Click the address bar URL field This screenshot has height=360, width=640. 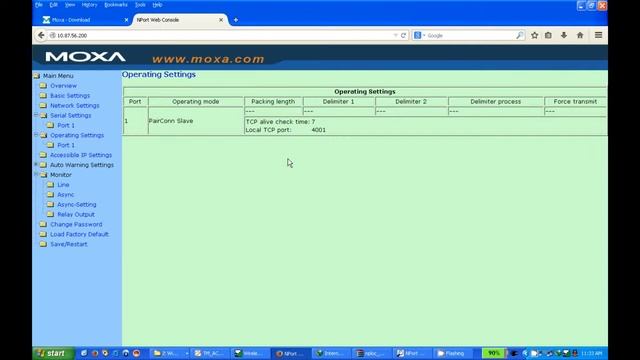pyautogui.click(x=220, y=36)
